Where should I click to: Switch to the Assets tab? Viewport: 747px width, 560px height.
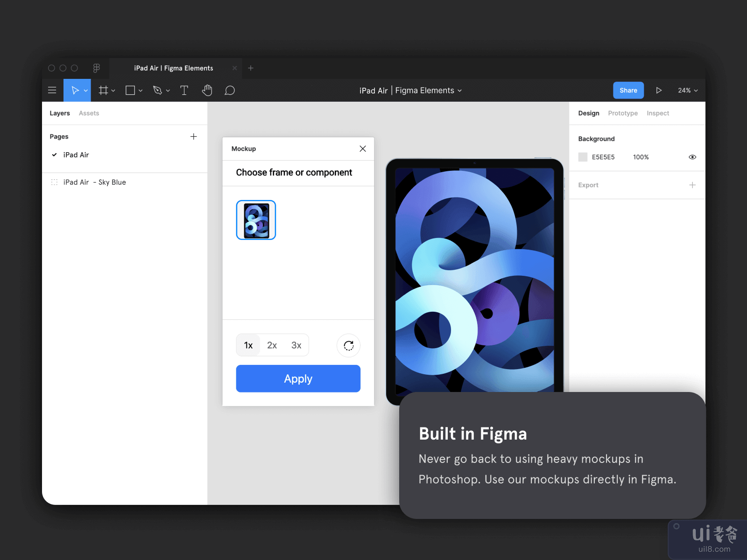point(89,113)
